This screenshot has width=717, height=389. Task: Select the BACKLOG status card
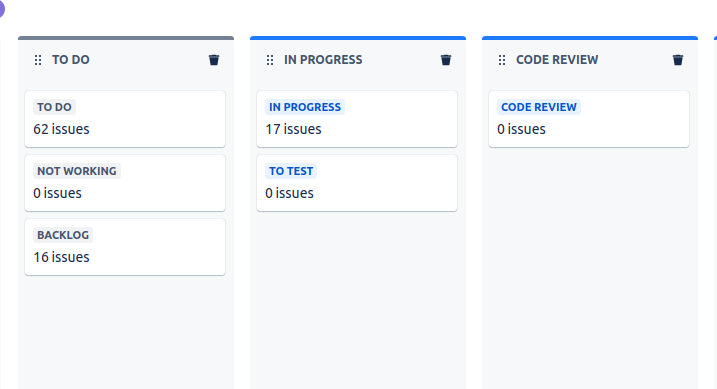125,247
